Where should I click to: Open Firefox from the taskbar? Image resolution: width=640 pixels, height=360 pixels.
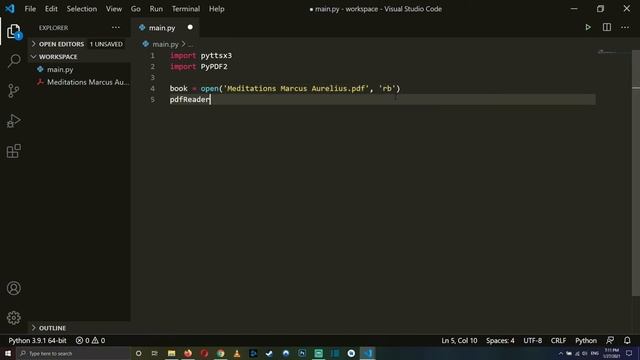coord(188,353)
